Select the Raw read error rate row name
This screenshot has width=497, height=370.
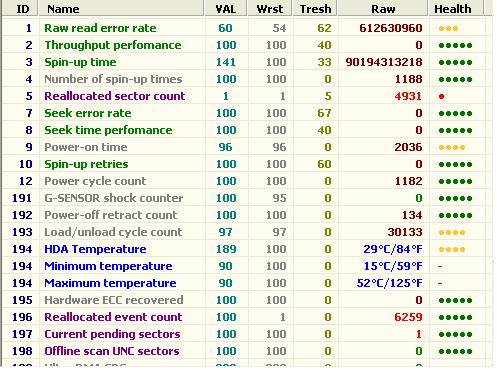pyautogui.click(x=100, y=28)
